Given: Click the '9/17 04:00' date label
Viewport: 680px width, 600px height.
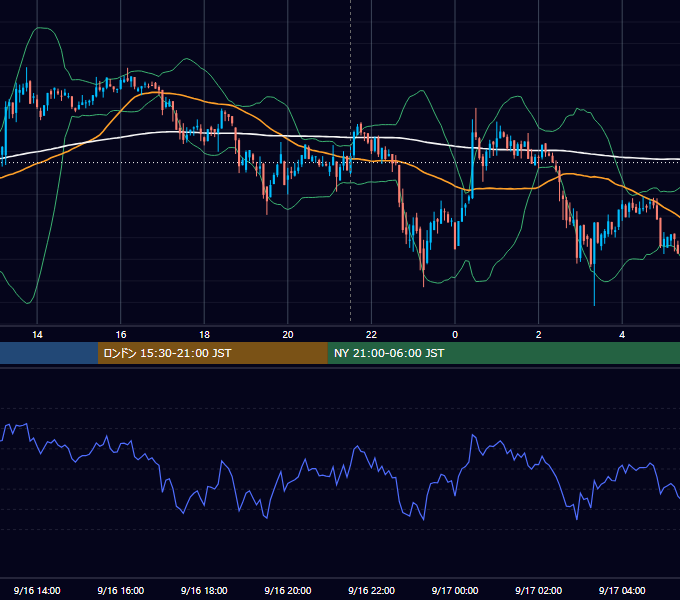Looking at the screenshot, I should (x=622, y=590).
